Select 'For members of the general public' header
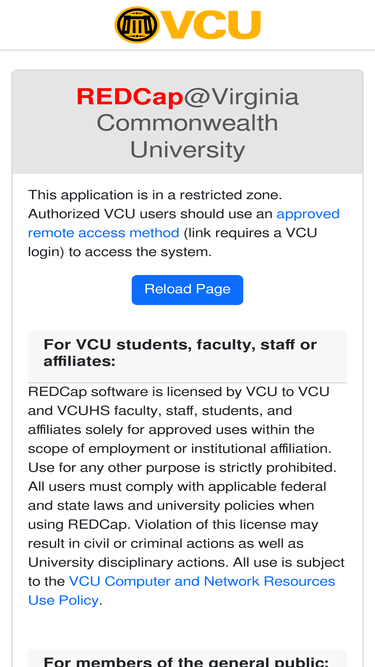Viewport: 375px width, 667px height. pos(186,661)
